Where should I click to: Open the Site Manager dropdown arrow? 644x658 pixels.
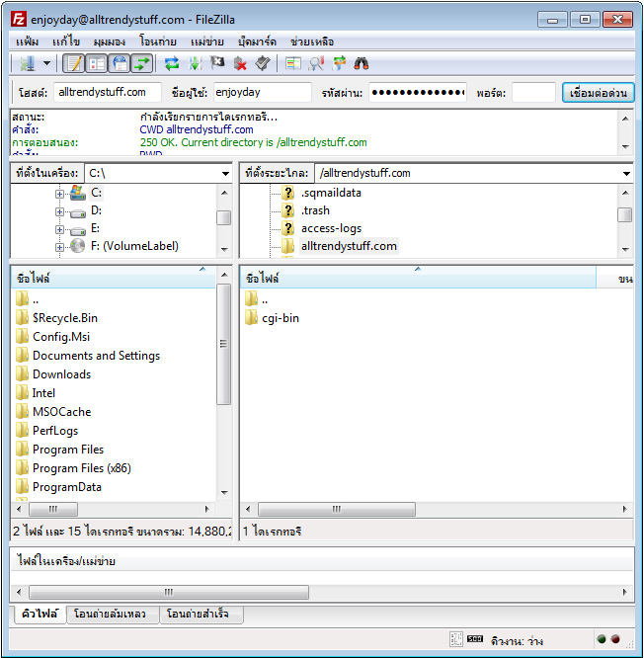pyautogui.click(x=46, y=64)
